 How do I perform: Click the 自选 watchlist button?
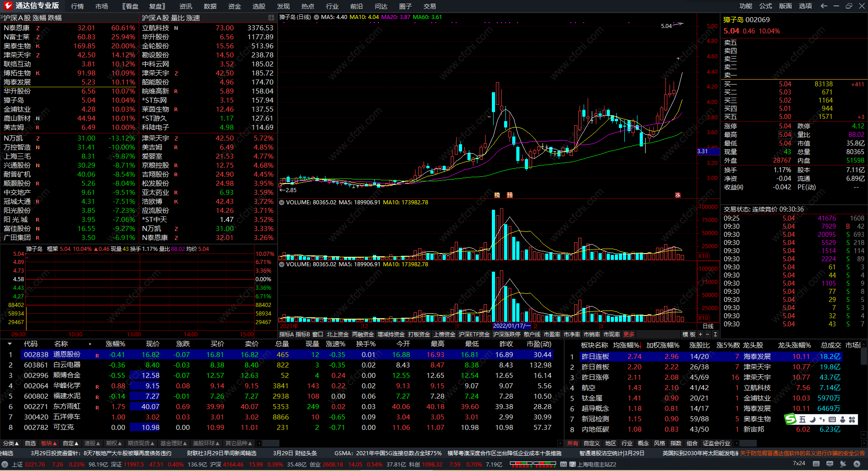point(30,443)
